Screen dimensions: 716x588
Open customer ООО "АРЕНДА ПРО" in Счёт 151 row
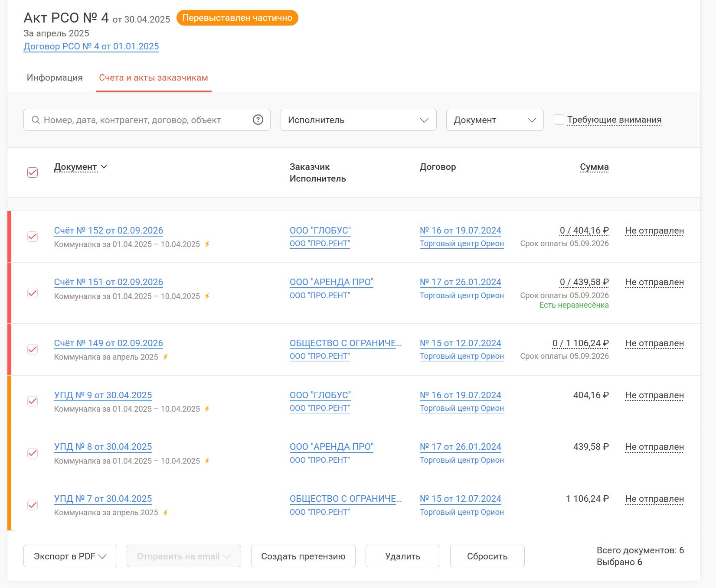pyautogui.click(x=331, y=282)
